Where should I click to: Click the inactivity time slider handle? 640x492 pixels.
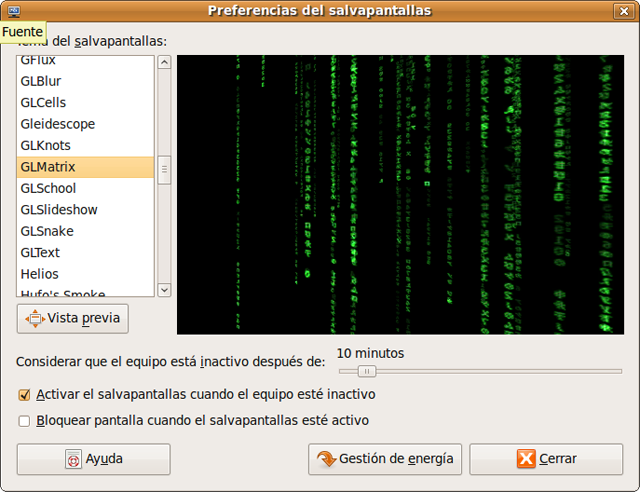click(x=368, y=371)
